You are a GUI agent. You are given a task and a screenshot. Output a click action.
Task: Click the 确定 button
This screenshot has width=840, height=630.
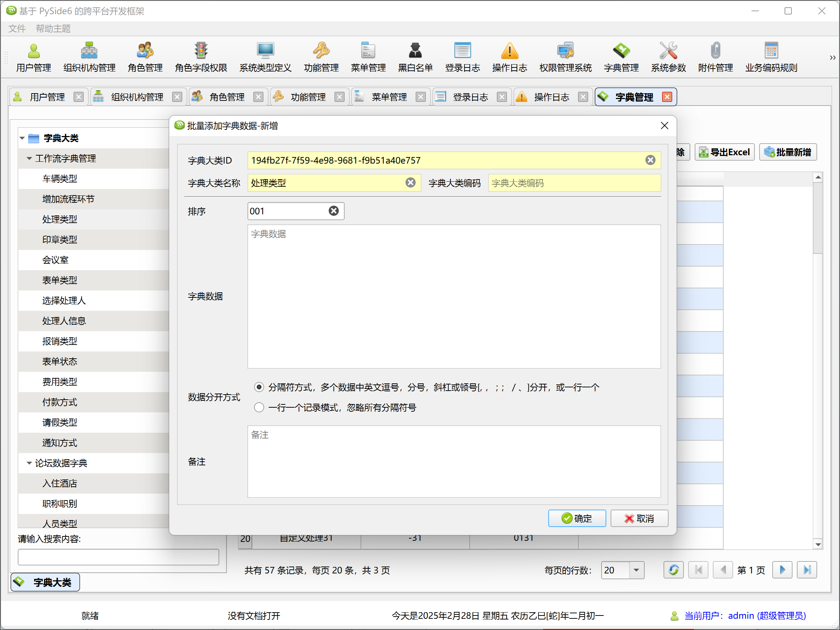coord(577,518)
